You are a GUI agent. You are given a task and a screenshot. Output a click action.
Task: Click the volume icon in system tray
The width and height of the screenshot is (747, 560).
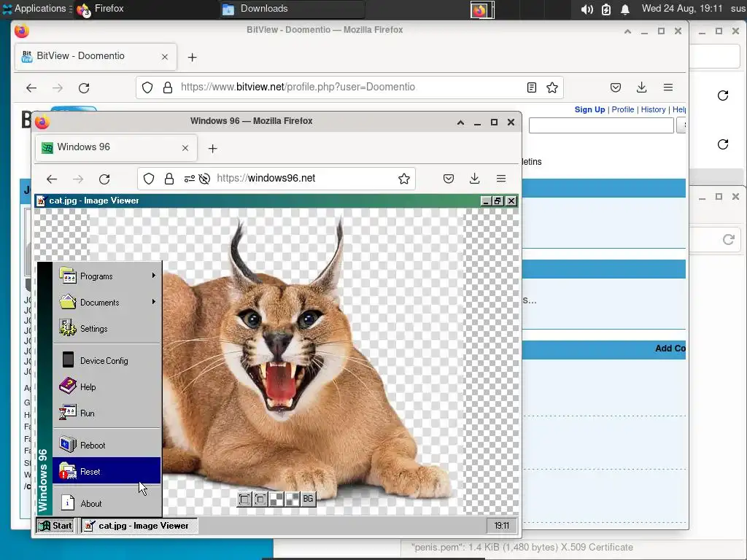click(x=587, y=9)
